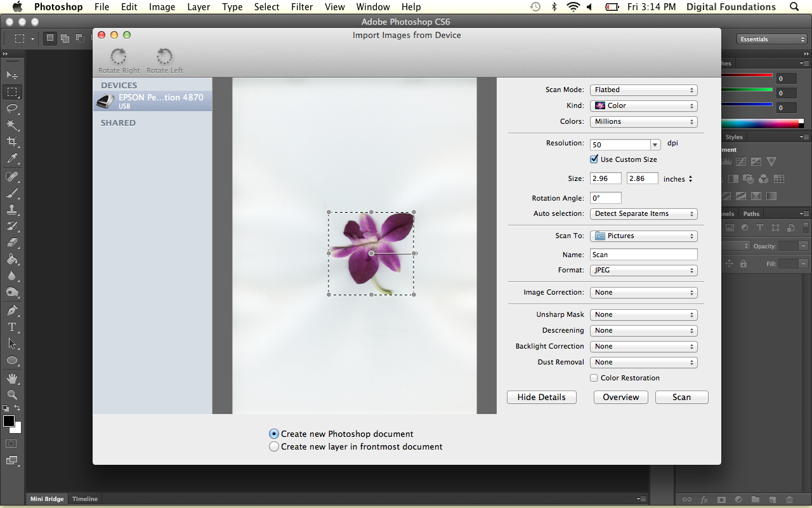Select the Lasso tool

point(12,108)
